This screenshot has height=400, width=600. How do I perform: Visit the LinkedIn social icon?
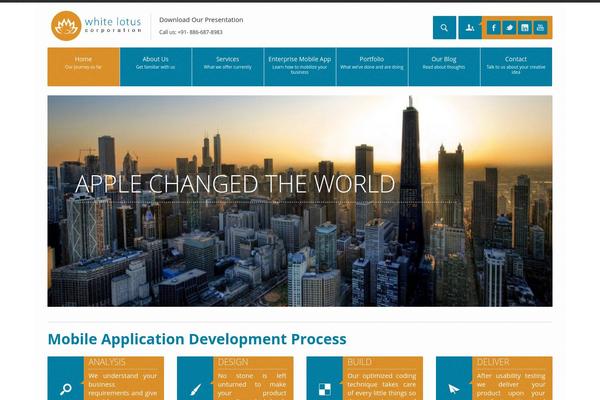525,28
